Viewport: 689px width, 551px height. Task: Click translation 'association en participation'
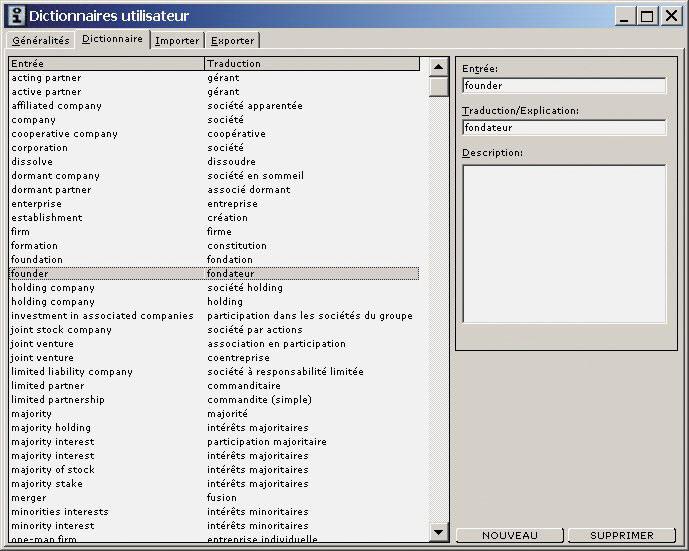click(276, 344)
